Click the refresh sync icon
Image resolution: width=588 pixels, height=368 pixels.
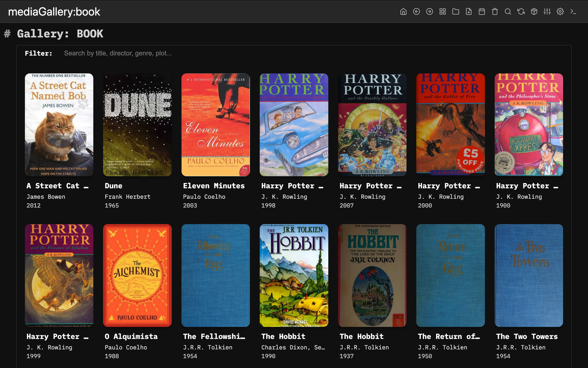coord(521,12)
